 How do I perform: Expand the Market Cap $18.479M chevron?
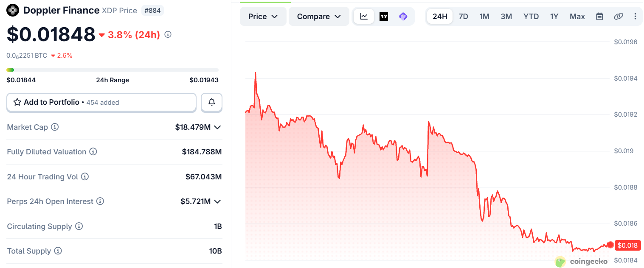217,127
